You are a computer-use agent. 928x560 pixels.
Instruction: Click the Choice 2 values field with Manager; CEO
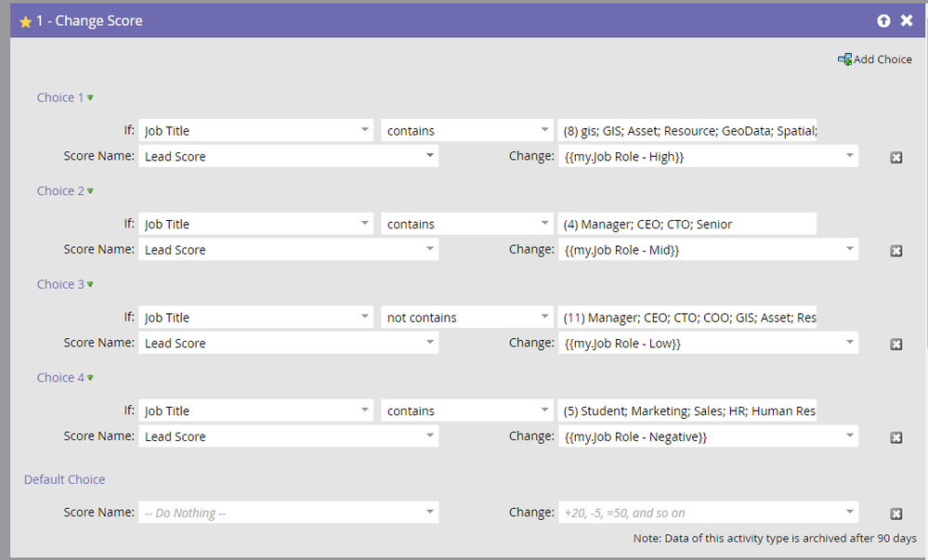(686, 224)
